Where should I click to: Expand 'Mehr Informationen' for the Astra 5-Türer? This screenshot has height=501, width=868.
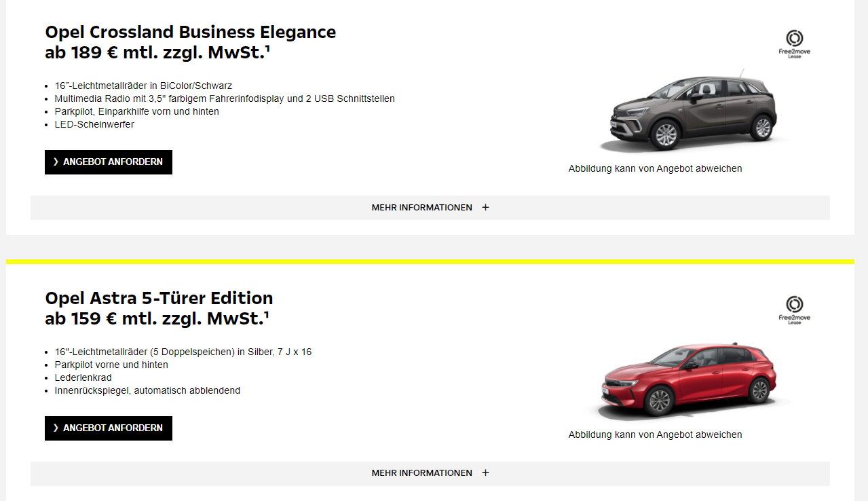coord(422,473)
